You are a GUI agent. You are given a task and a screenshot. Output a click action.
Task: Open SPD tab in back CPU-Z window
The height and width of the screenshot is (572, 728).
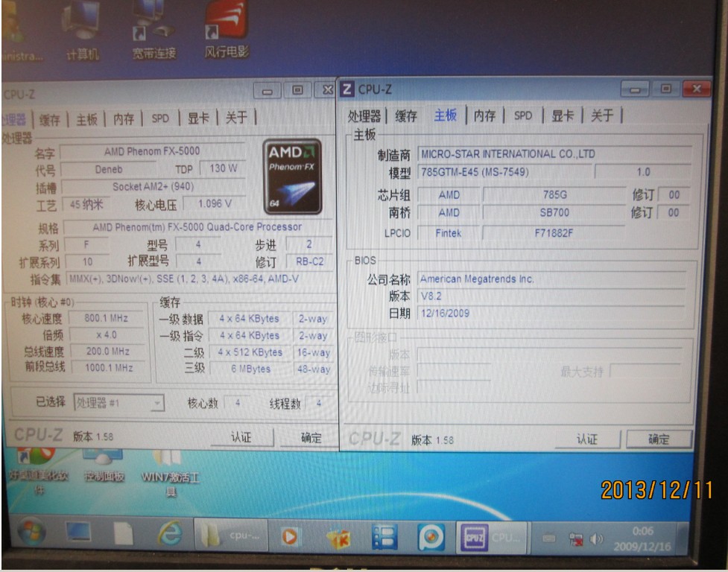[160, 118]
